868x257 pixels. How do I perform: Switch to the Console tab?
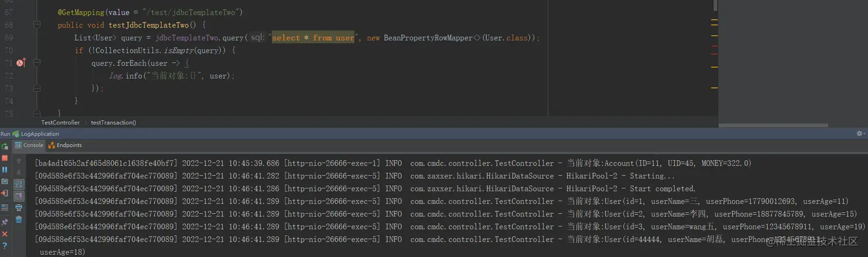coord(29,145)
